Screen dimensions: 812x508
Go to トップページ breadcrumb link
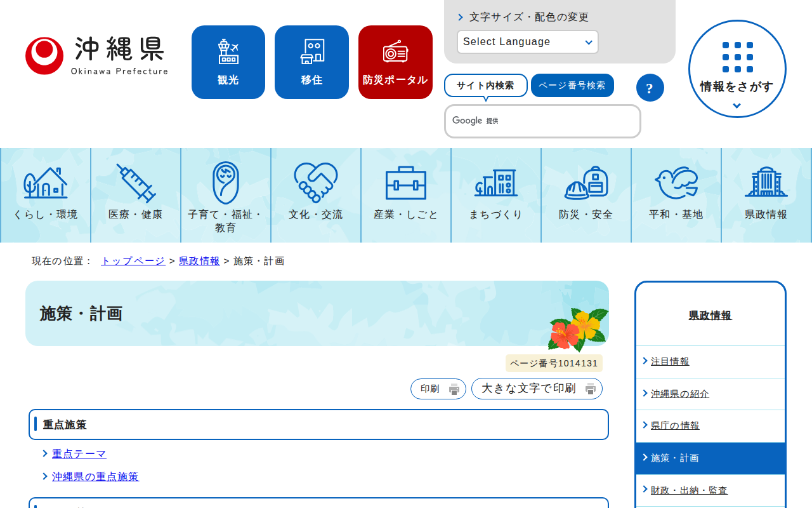click(133, 261)
